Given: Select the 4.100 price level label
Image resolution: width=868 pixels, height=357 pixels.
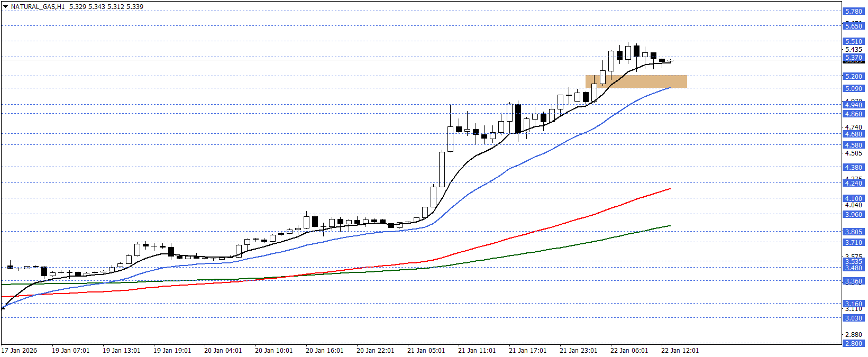Looking at the screenshot, I should click(853, 198).
